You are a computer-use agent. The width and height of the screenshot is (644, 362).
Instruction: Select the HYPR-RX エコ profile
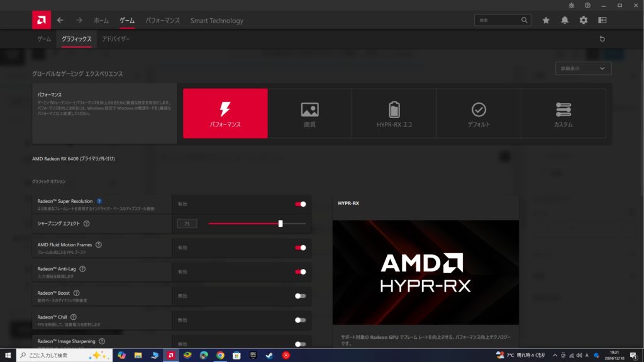click(x=394, y=113)
